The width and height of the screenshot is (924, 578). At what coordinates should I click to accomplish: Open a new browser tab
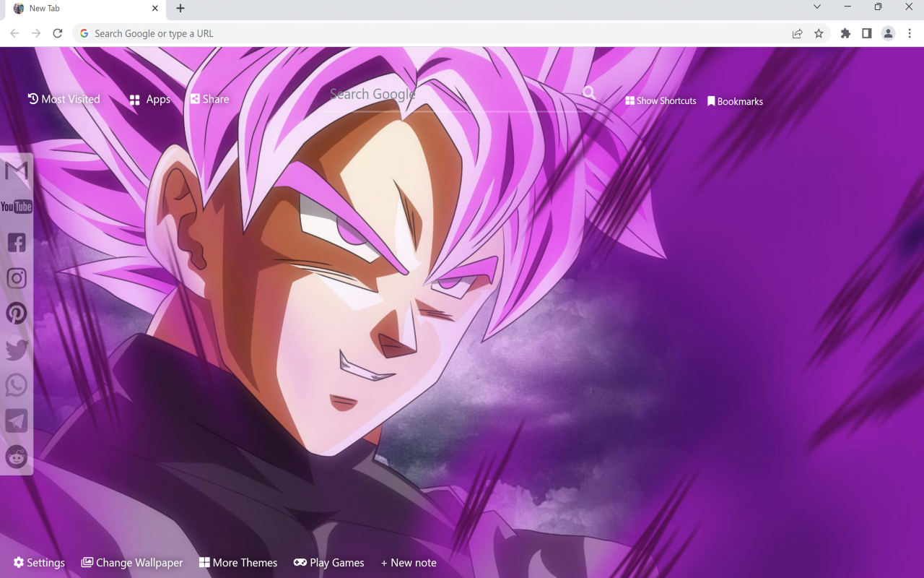180,9
